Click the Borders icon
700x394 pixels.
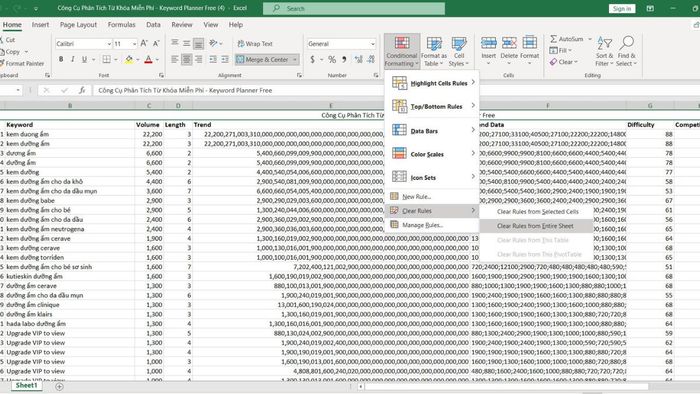106,59
